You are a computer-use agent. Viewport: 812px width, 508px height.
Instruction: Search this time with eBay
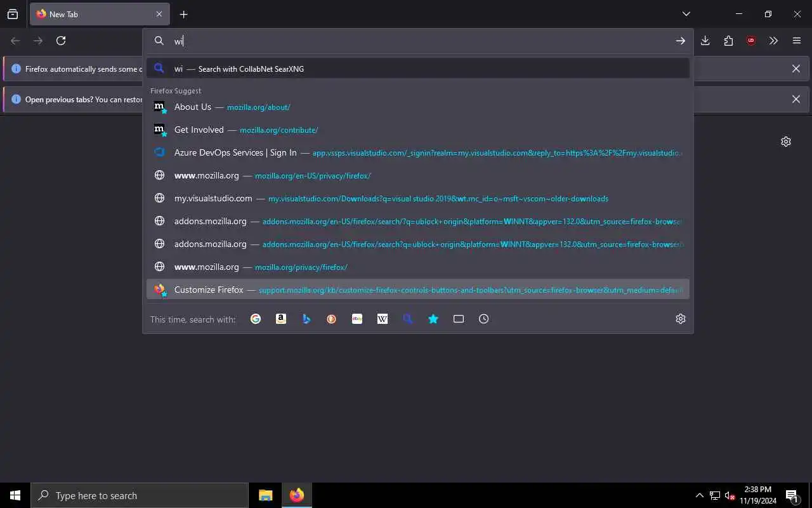click(357, 319)
